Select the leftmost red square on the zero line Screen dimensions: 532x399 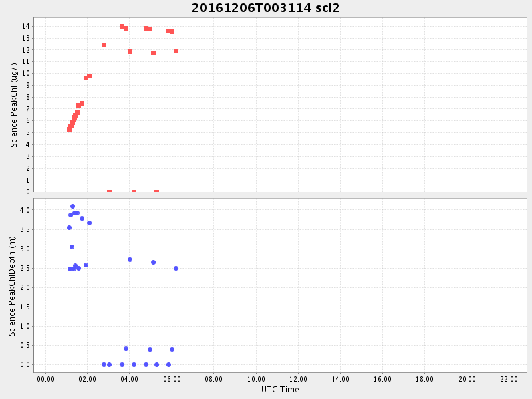[109, 192]
